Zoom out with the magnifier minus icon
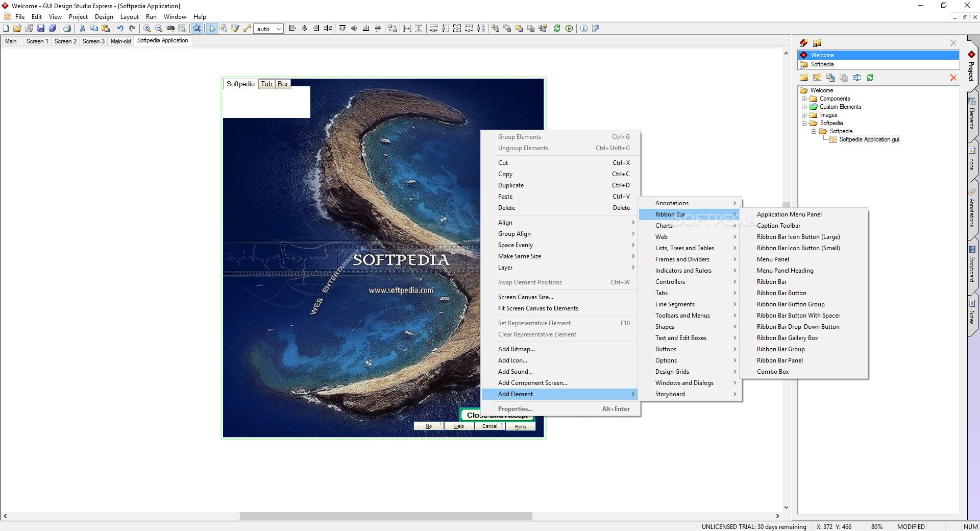This screenshot has width=980, height=531. coord(159,29)
